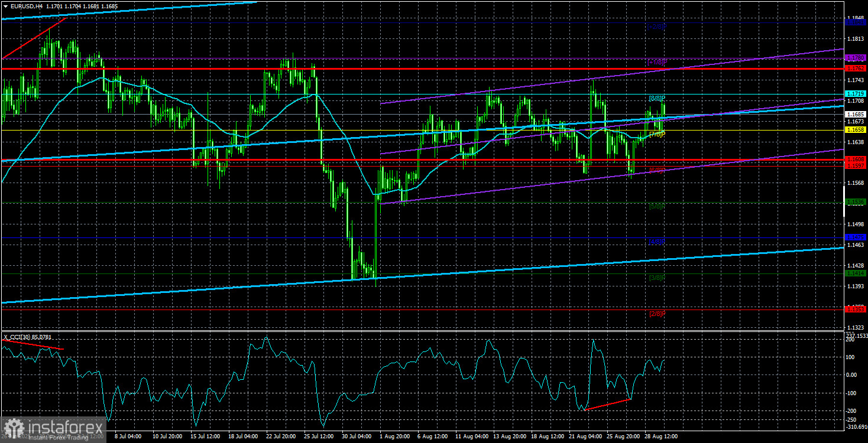The image size is (868, 443).
Task: Click the [+1/8]P Murray level label
Action: [658, 62]
